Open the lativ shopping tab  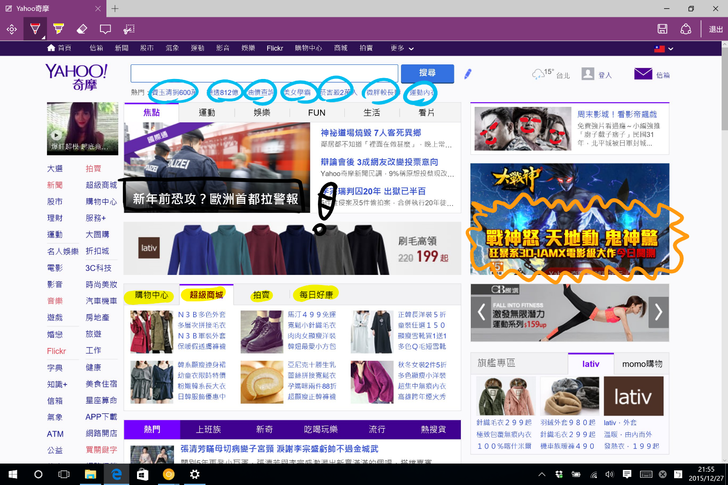[x=591, y=365]
